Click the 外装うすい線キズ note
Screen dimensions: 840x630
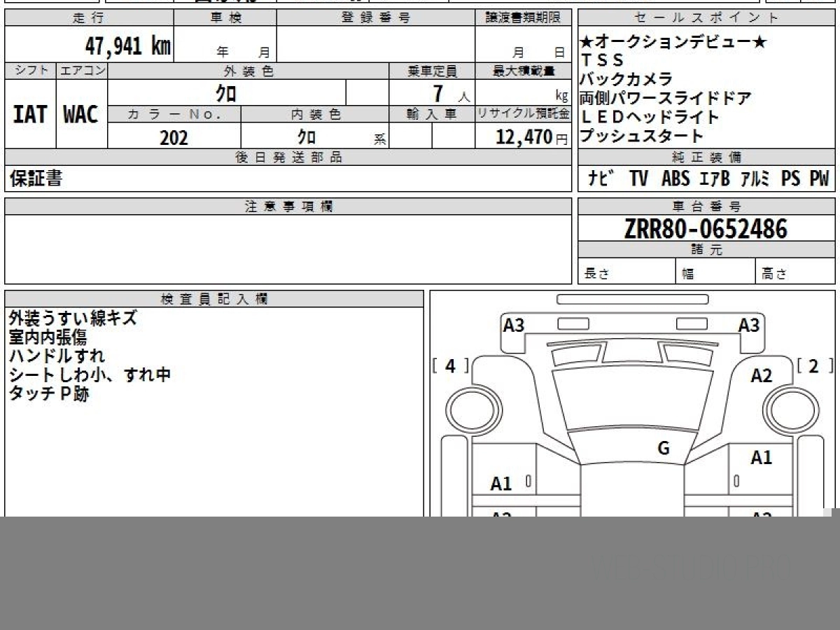[73, 318]
